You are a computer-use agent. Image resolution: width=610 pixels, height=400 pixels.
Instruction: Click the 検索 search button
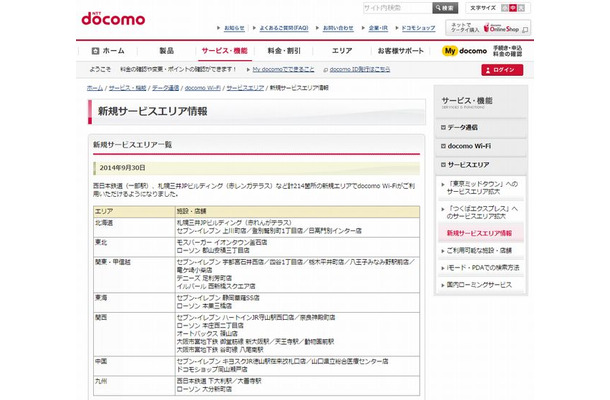click(x=445, y=8)
